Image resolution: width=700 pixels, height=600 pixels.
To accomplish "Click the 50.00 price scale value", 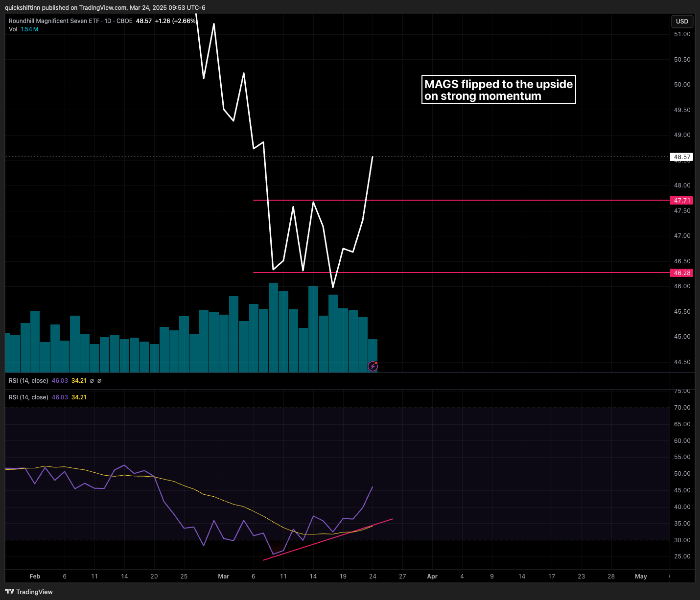I will 682,85.
